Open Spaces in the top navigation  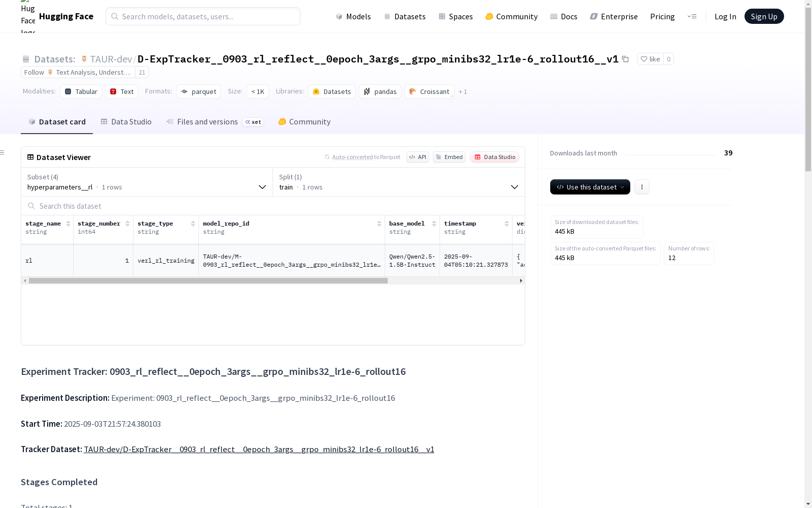pyautogui.click(x=456, y=16)
